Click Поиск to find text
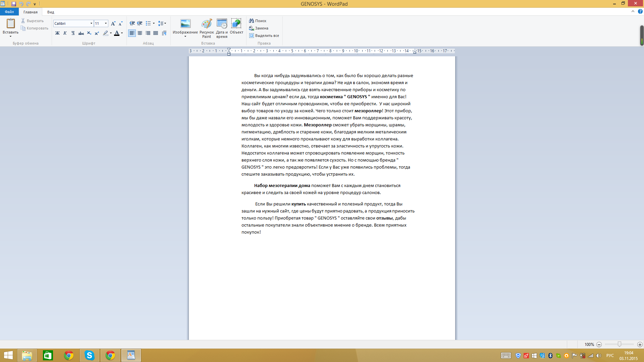The width and height of the screenshot is (644, 362). [x=258, y=21]
